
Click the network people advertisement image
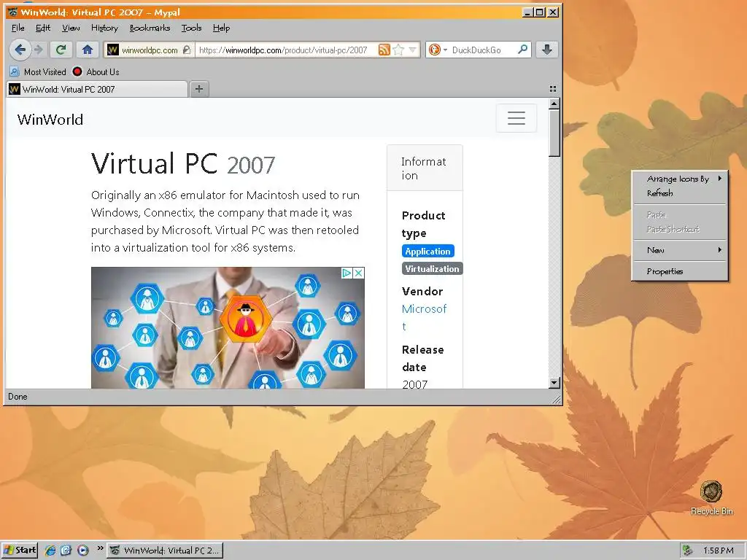(228, 327)
